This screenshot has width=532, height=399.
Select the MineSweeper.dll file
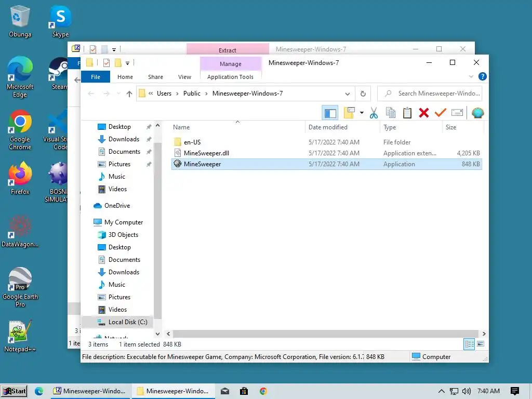pos(327,153)
